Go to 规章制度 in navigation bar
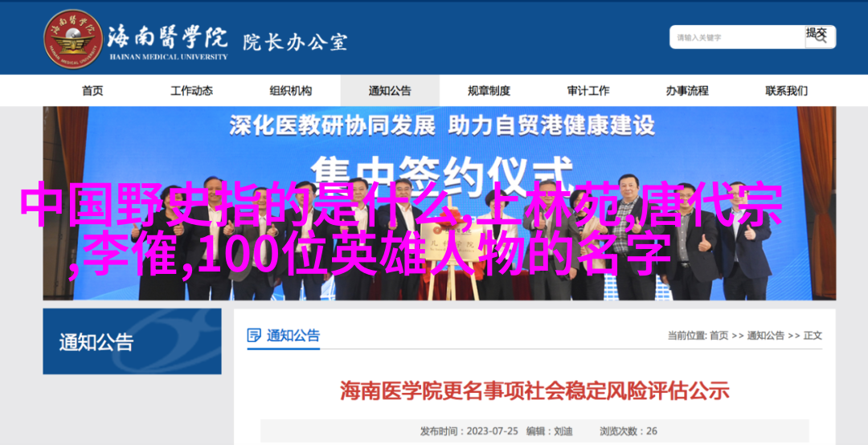The width and height of the screenshot is (868, 445). click(489, 91)
